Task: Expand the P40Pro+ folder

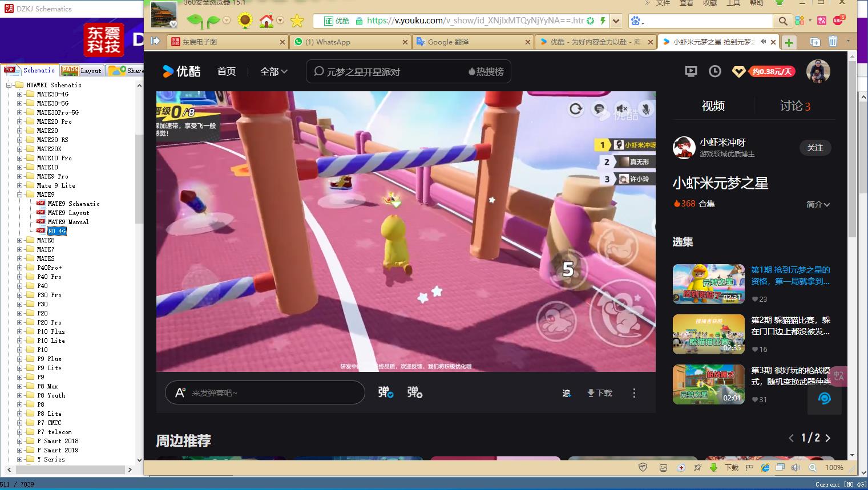Action: (x=19, y=268)
